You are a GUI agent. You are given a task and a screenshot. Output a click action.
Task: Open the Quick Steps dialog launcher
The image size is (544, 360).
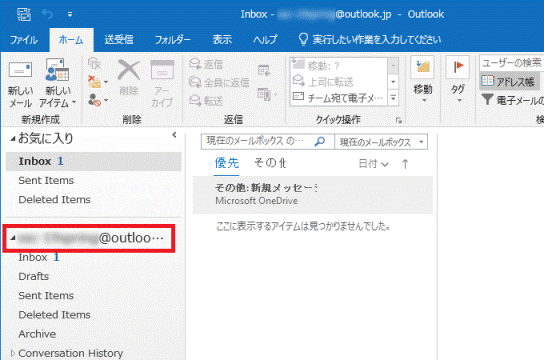(399, 120)
